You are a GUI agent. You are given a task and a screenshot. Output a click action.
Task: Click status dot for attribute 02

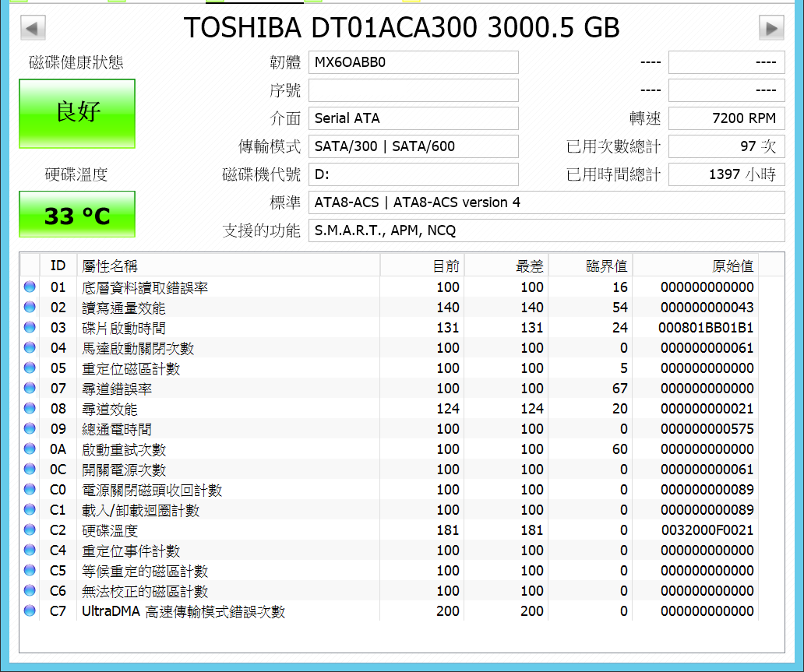click(30, 307)
